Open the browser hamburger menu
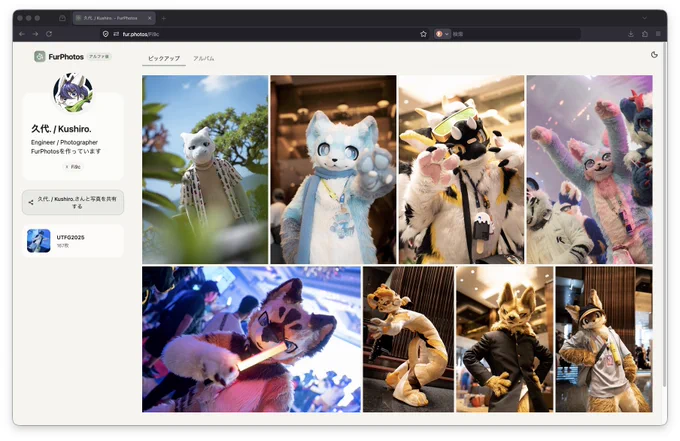This screenshot has height=441, width=680. (x=658, y=34)
